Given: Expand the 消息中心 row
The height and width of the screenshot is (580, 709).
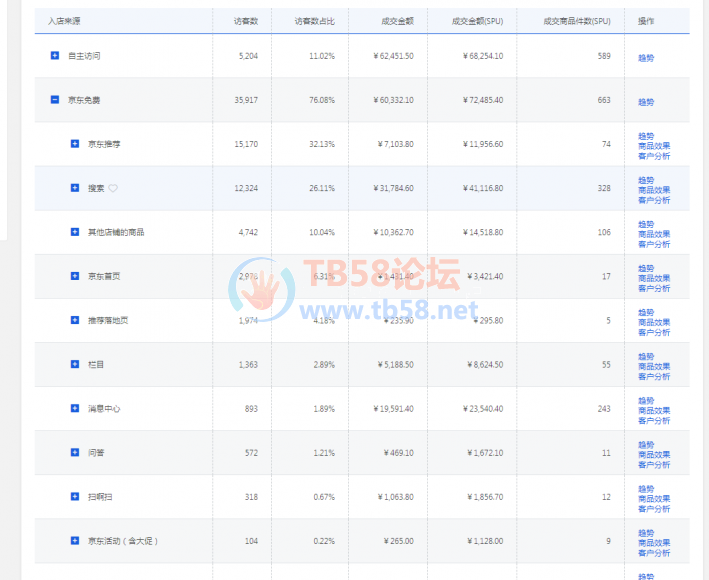Looking at the screenshot, I should (75, 408).
